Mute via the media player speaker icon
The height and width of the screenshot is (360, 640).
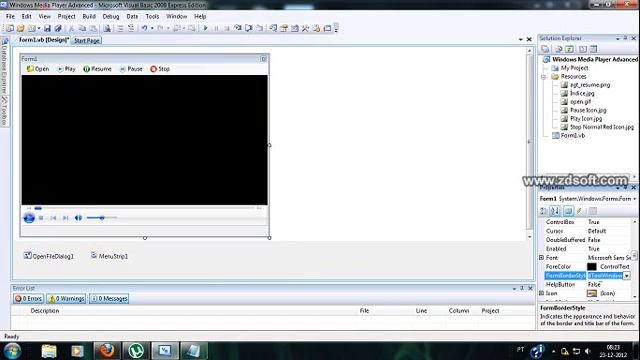(78, 218)
